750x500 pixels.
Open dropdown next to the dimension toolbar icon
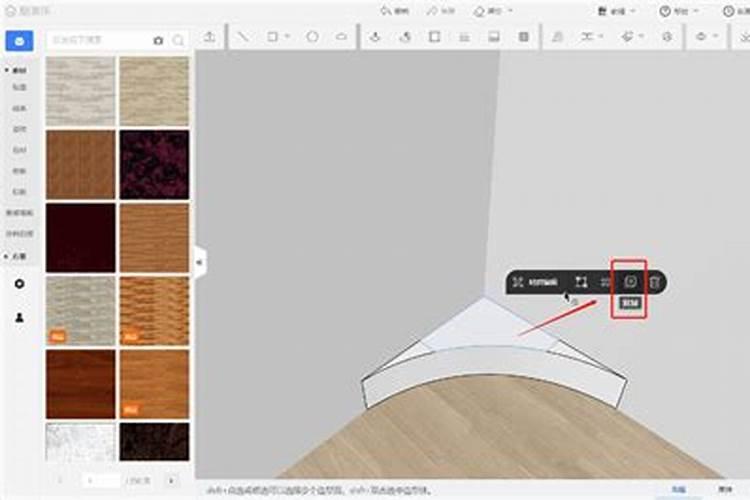[x=601, y=36]
